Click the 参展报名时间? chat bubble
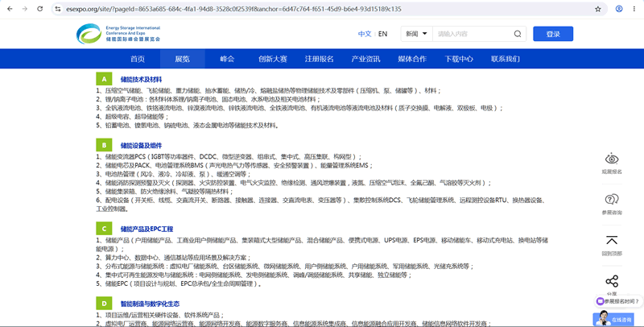 point(617,301)
